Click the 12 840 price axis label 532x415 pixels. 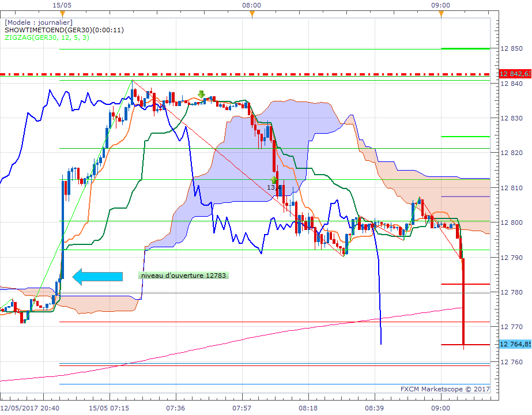tap(511, 84)
